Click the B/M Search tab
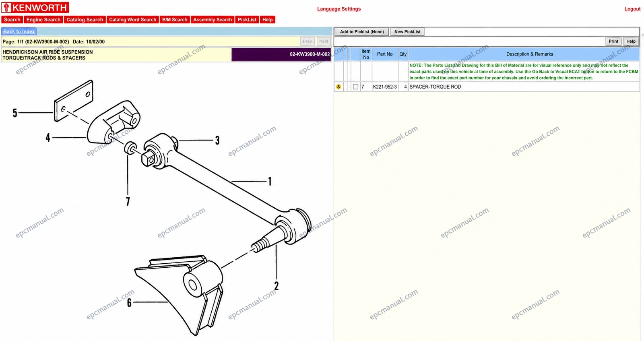Viewport: 644px width, 341px height. pyautogui.click(x=175, y=20)
